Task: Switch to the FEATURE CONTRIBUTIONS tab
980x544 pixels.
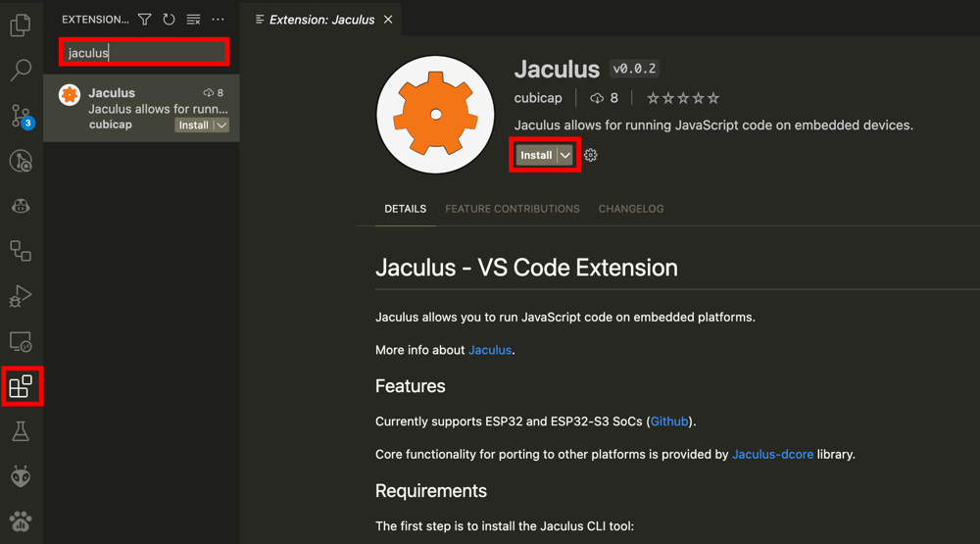Action: pyautogui.click(x=513, y=209)
